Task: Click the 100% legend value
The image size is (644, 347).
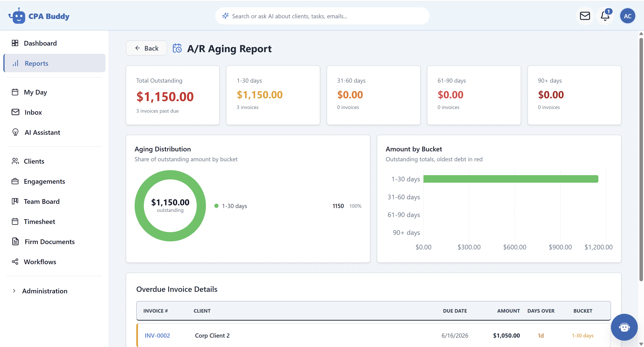Action: [355, 206]
